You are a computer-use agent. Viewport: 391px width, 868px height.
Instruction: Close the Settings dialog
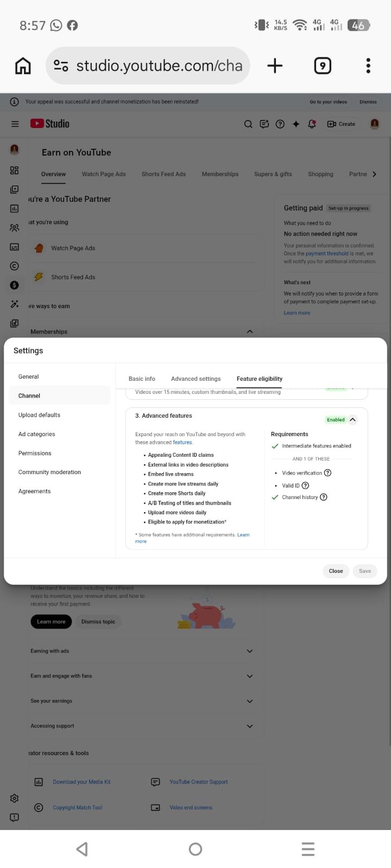point(336,571)
